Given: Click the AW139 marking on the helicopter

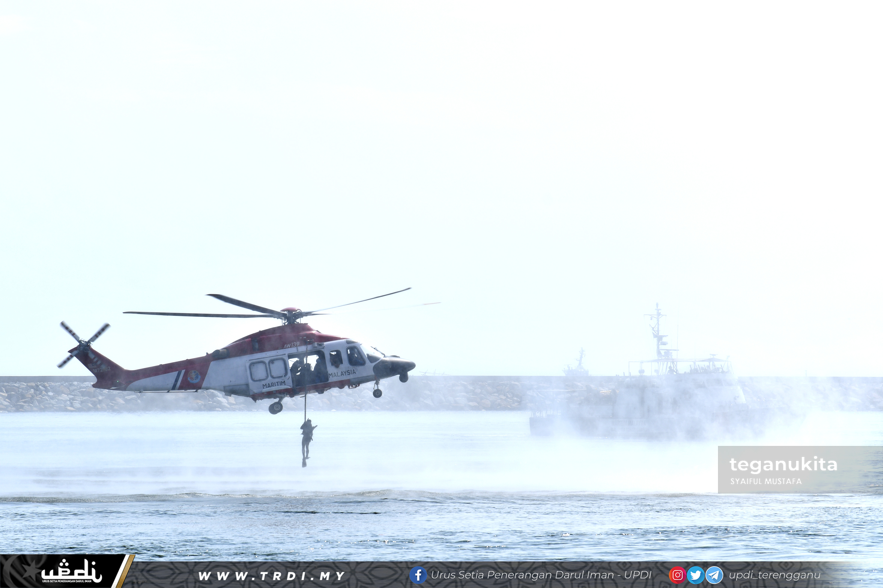Looking at the screenshot, I should (x=291, y=345).
